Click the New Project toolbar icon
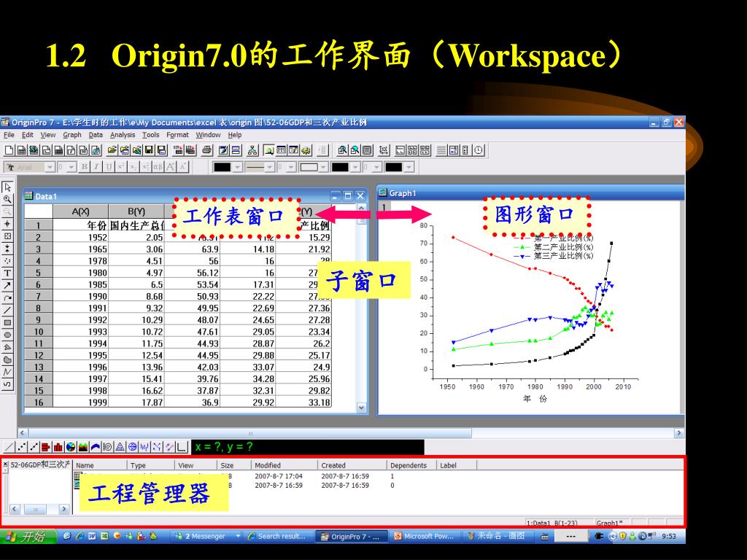Image resolution: width=747 pixels, height=560 pixels. click(x=9, y=150)
